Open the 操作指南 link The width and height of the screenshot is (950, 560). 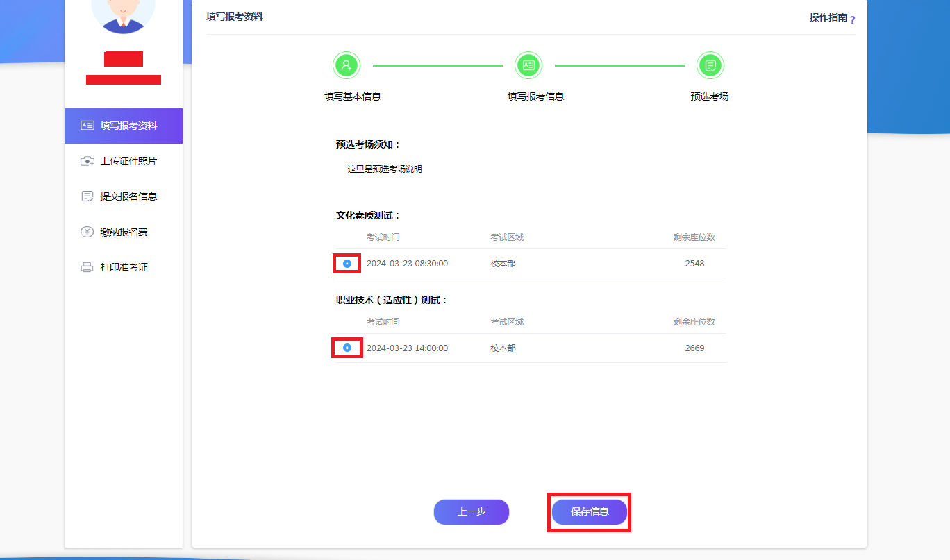(x=828, y=18)
